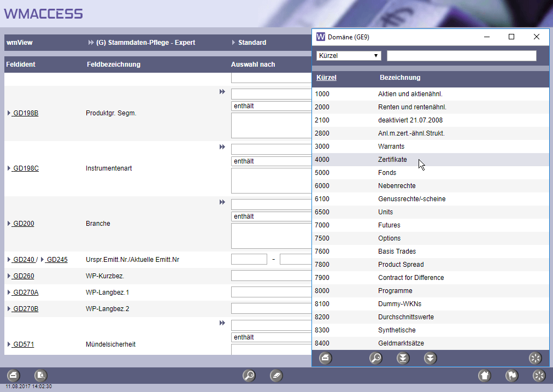Page down using Domäne double-arrow icon
The image size is (553, 392).
[430, 358]
